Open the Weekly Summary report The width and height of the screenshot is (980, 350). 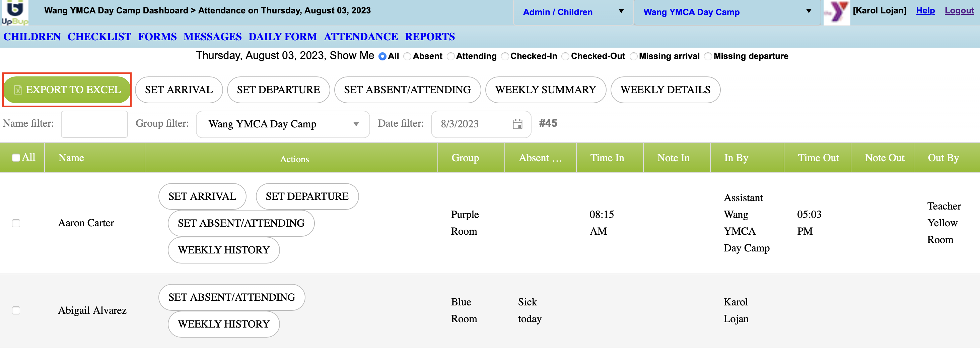(546, 90)
